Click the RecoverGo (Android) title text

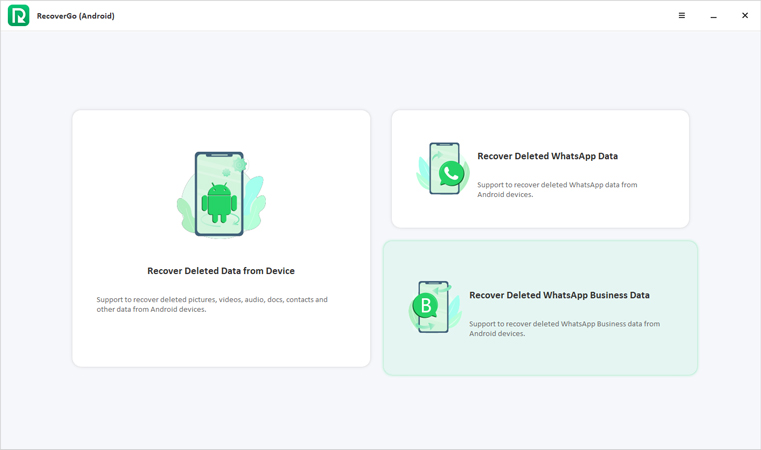pos(76,16)
